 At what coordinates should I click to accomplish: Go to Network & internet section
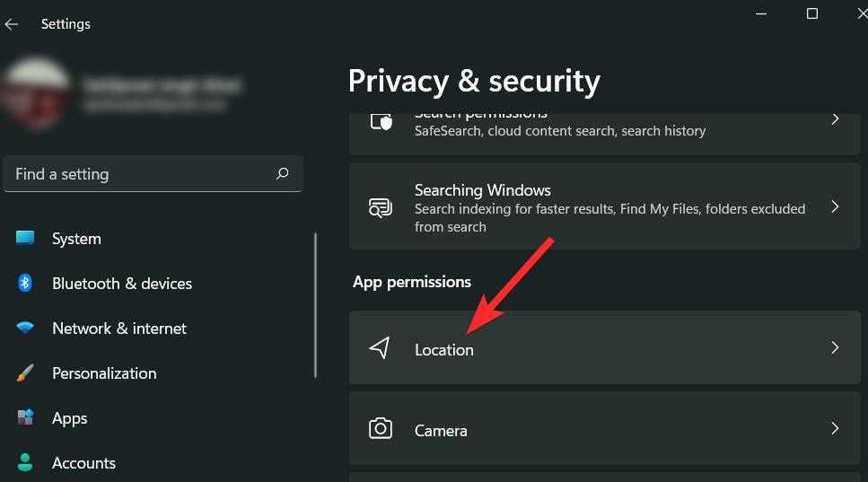pyautogui.click(x=119, y=329)
